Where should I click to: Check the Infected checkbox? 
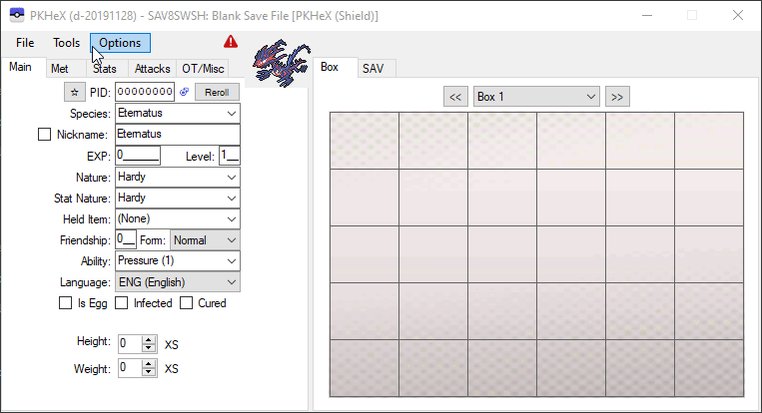point(121,303)
